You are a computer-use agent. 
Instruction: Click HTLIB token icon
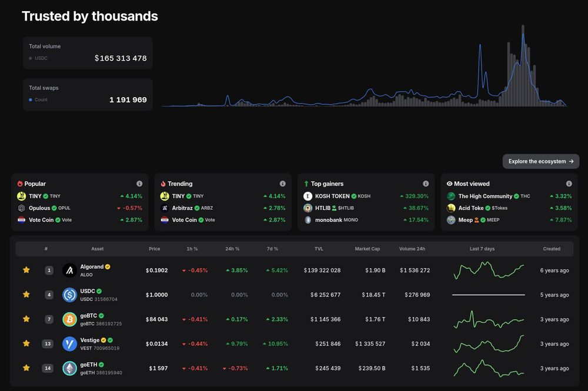pyautogui.click(x=308, y=208)
